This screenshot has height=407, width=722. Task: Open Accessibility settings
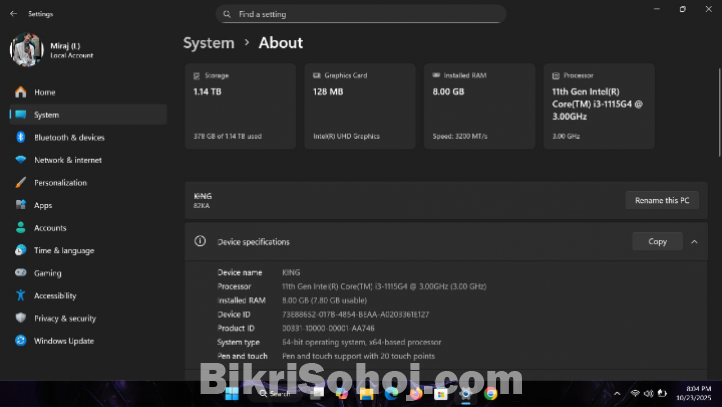click(88, 295)
